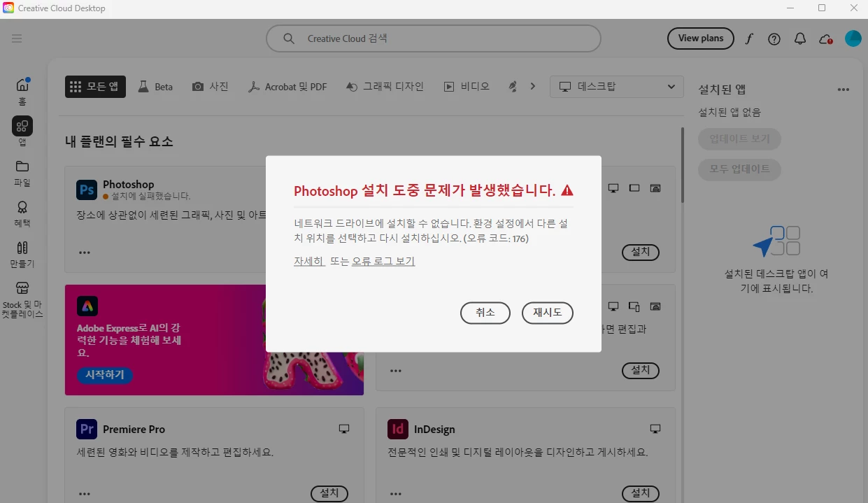Select the 비디오 category tab
The width and height of the screenshot is (868, 503).
(467, 87)
